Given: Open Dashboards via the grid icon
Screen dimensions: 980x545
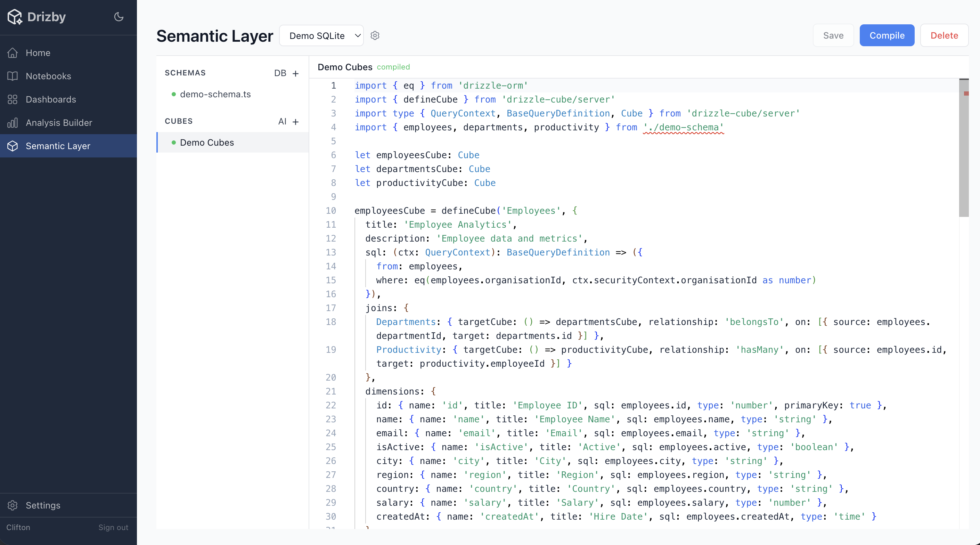Looking at the screenshot, I should click(13, 99).
